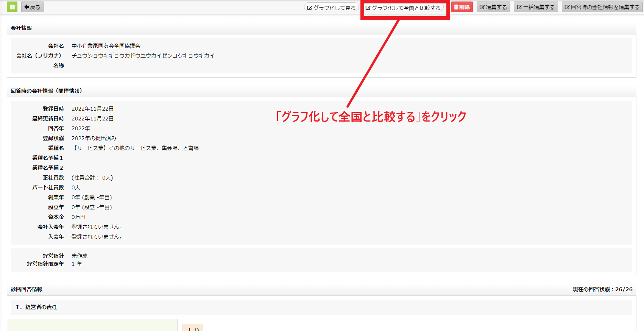The height and width of the screenshot is (331, 644).
Task: Click the katakana furigana company name value
Action: (143, 56)
